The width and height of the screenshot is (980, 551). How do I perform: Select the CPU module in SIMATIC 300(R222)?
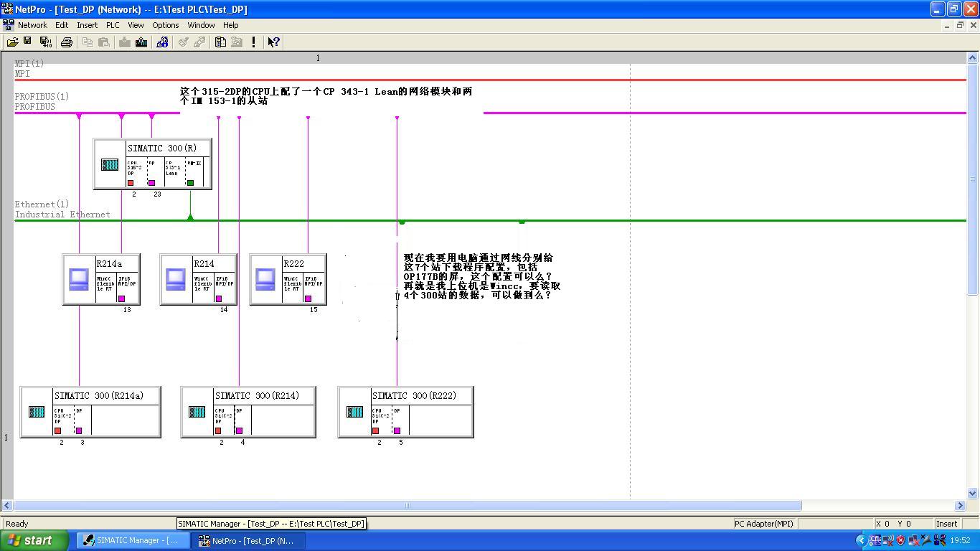[381, 420]
